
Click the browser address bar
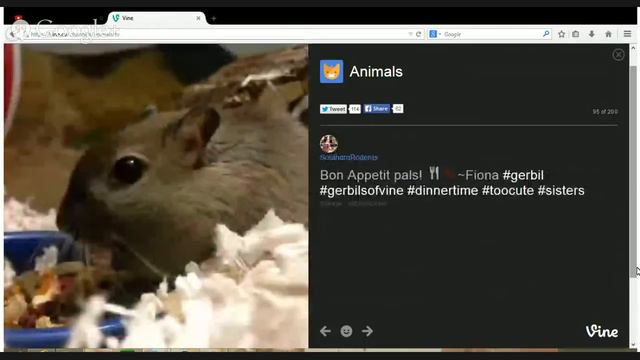click(216, 34)
